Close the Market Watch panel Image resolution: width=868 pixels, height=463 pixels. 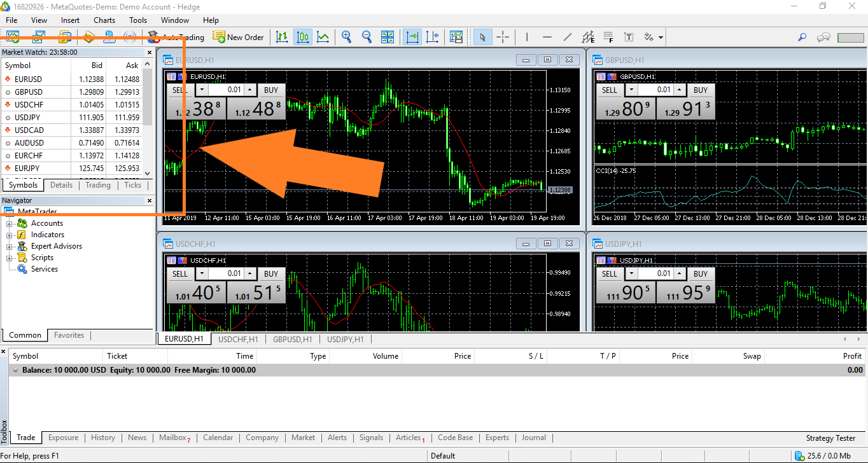click(150, 53)
